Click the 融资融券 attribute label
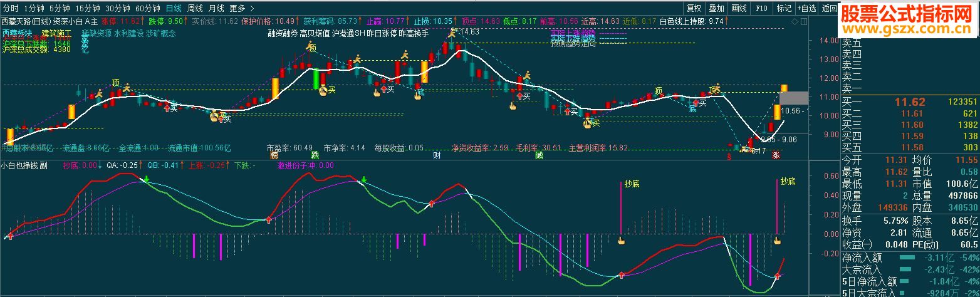The height and width of the screenshot is (297, 980). tap(283, 33)
